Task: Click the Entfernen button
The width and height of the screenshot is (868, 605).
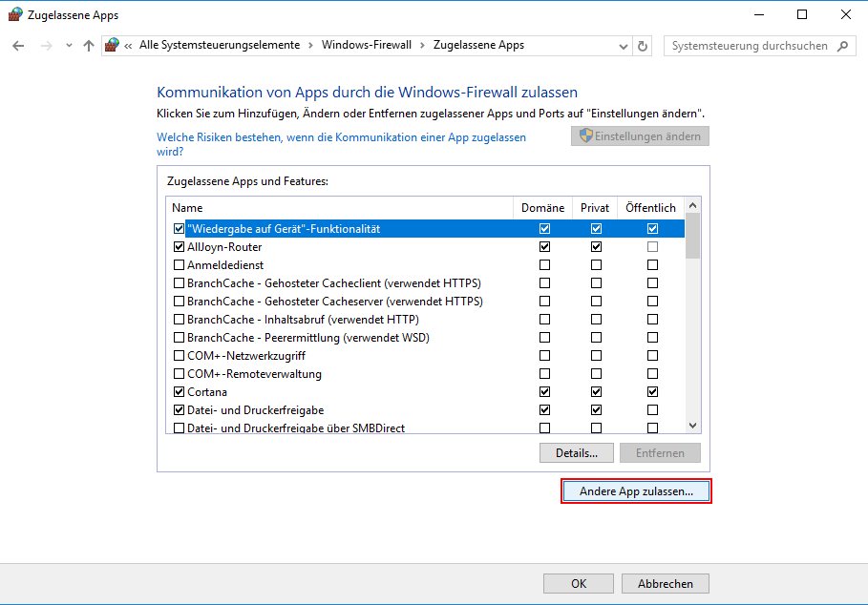Action: pos(660,453)
